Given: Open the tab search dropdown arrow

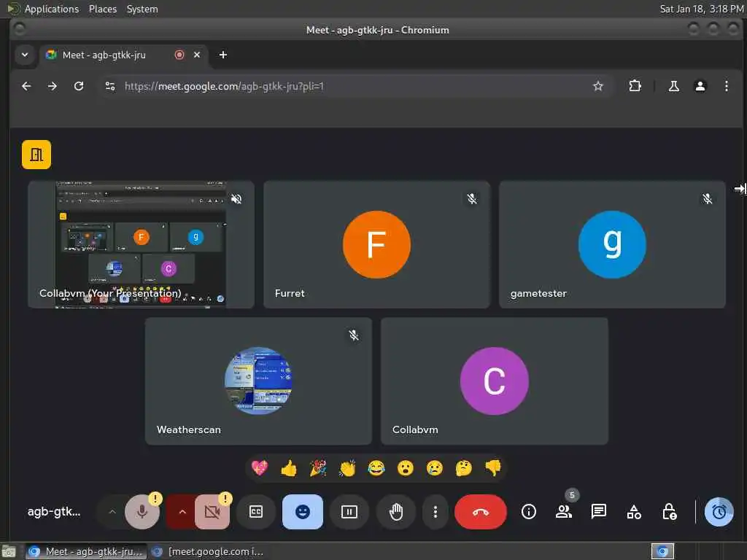Looking at the screenshot, I should pyautogui.click(x=25, y=55).
